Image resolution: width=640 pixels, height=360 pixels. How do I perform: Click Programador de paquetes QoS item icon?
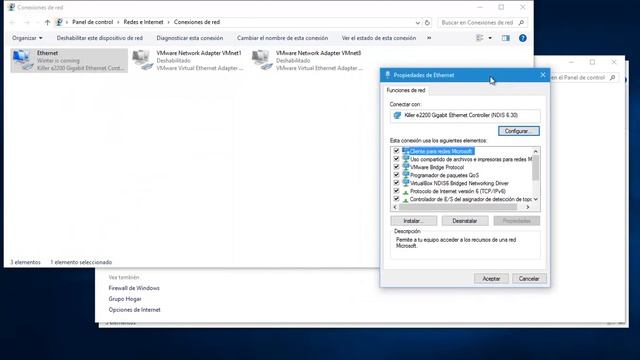405,175
